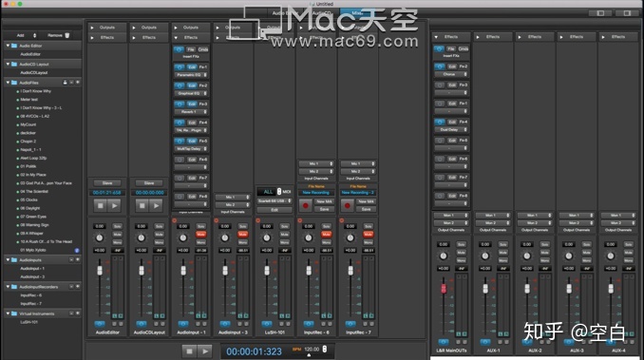This screenshot has width=644, height=360.
Task: Click the BPM stepper arrows next to 120.00
Action: pos(325,349)
